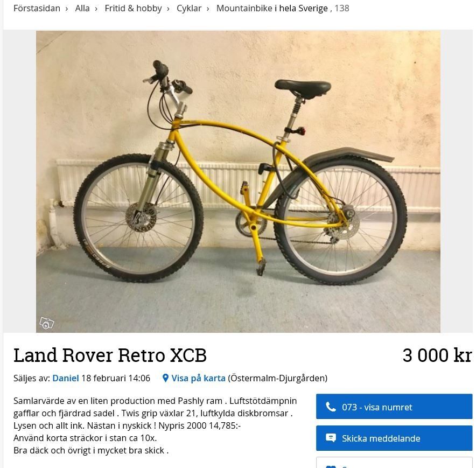Screen dimensions: 476x468
Task: Click the phone icon on the number button
Action: coord(331,407)
